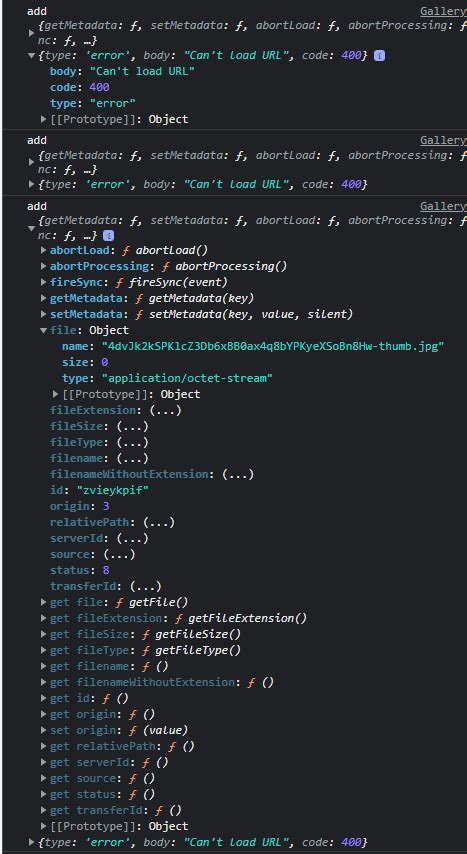Open the Gallery source link in second log
The height and width of the screenshot is (854, 467).
(x=444, y=140)
